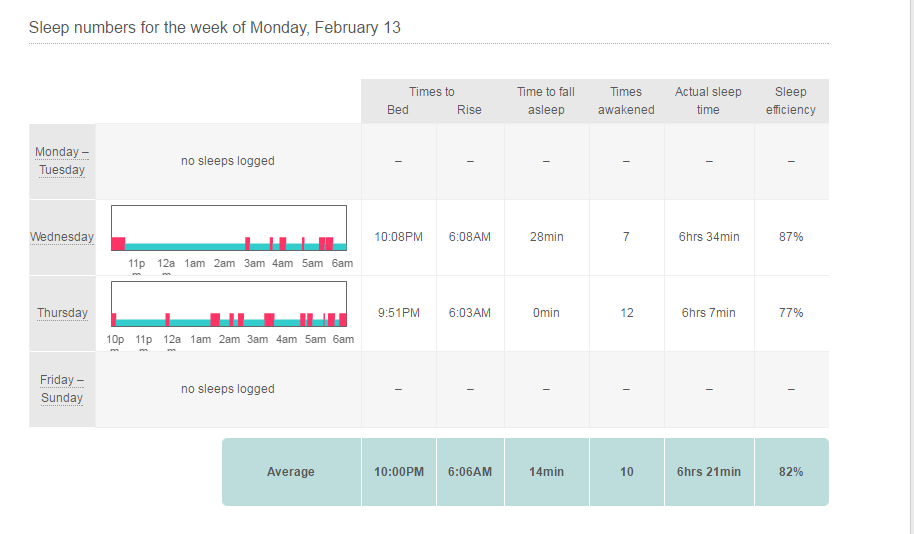Open Wednesday's sleep timeline chart

(x=228, y=228)
